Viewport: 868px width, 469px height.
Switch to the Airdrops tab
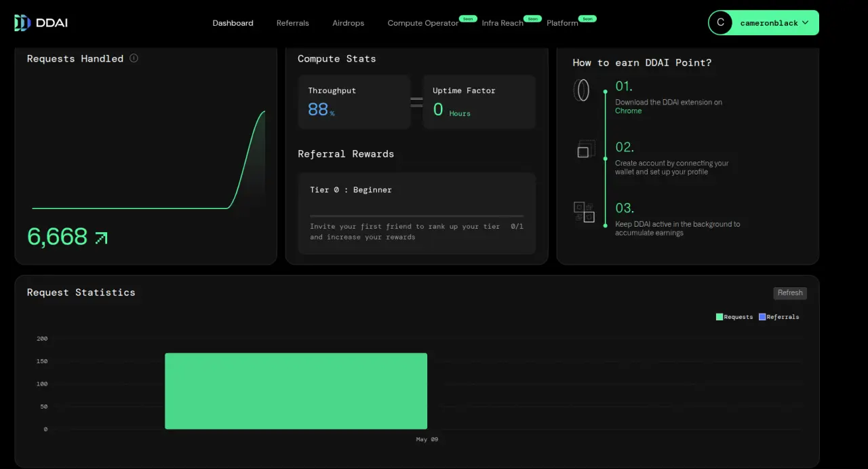coord(348,23)
